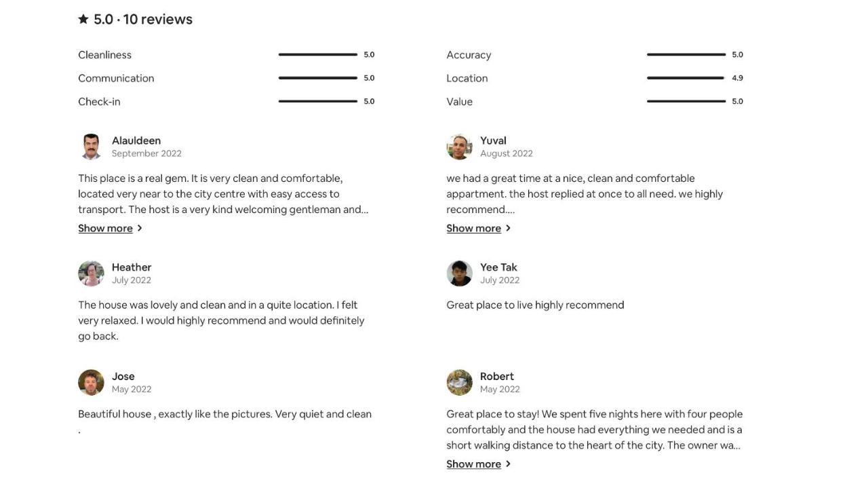
Task: Click the Location 4.9 rating bar
Action: pos(686,78)
